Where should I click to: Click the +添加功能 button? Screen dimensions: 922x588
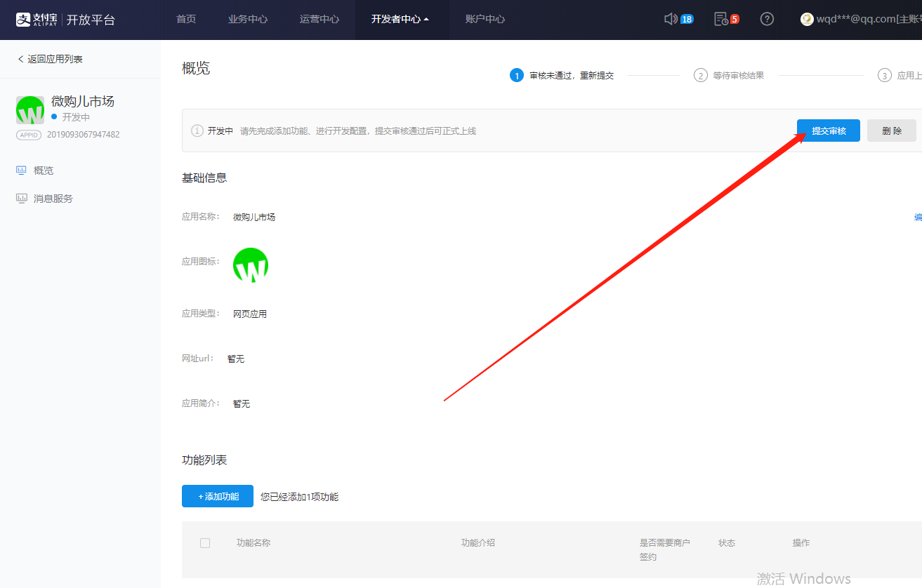click(218, 496)
